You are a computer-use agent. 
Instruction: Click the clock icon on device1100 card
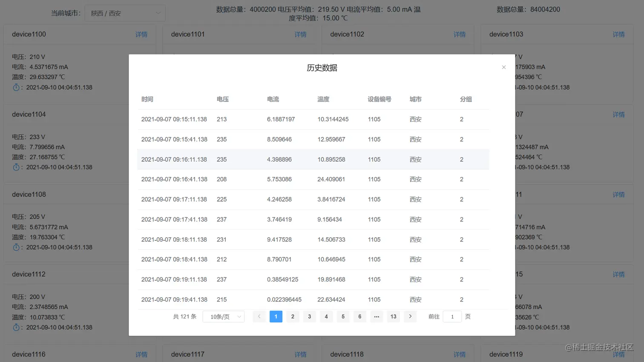[x=16, y=87]
